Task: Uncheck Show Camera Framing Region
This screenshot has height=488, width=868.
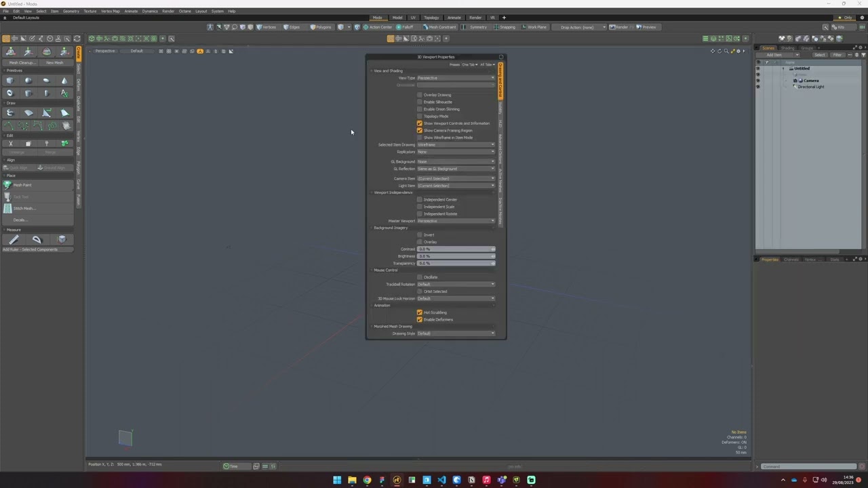Action: click(419, 130)
